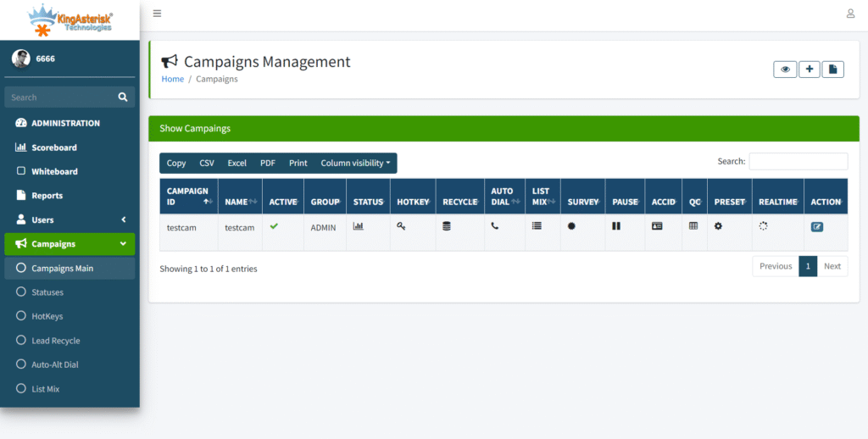The image size is (868, 439).
Task: Toggle sidebar with the hamburger menu icon
Action: coord(158,14)
